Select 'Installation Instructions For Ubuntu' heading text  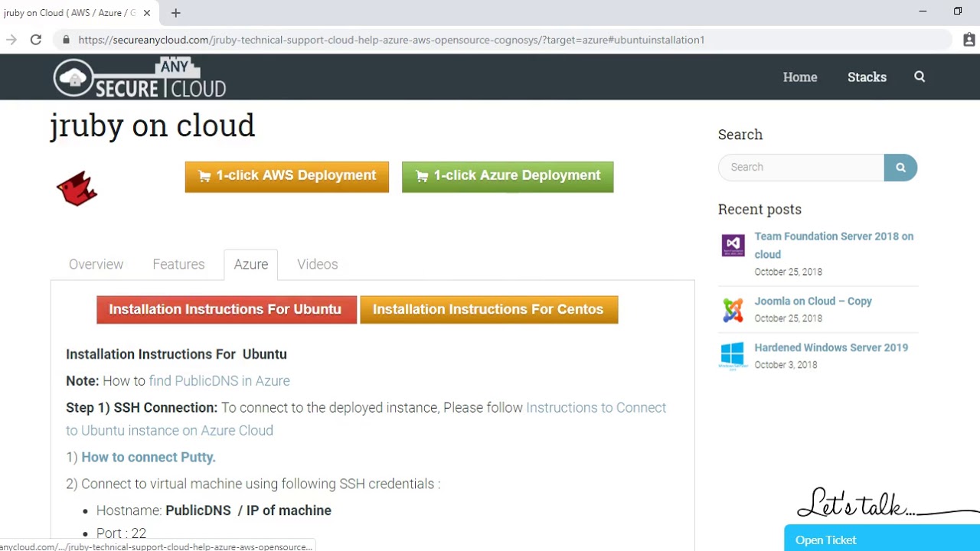pos(176,354)
